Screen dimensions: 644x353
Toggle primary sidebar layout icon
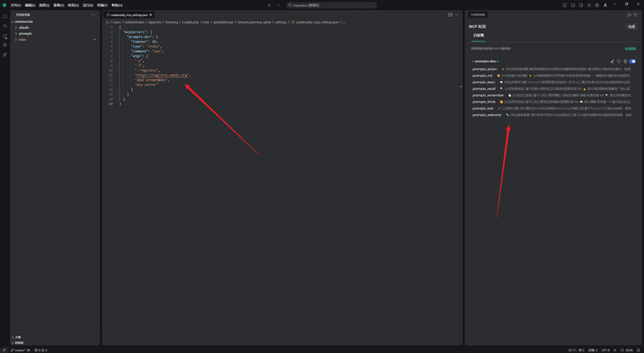(x=564, y=5)
